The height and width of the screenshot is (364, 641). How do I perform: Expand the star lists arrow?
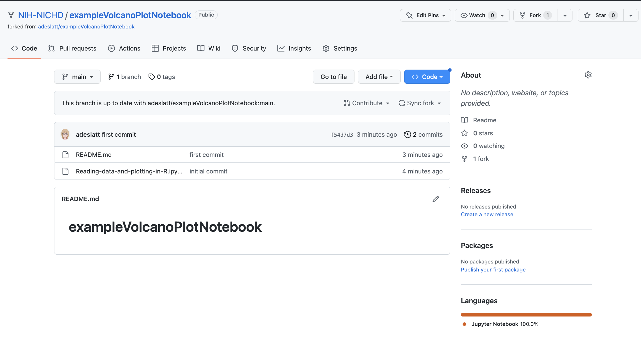631,15
